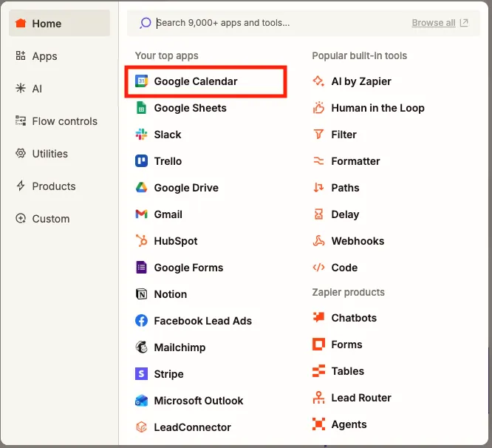The width and height of the screenshot is (492, 448).
Task: Open the Utilities sidebar category
Action: pyautogui.click(x=59, y=154)
